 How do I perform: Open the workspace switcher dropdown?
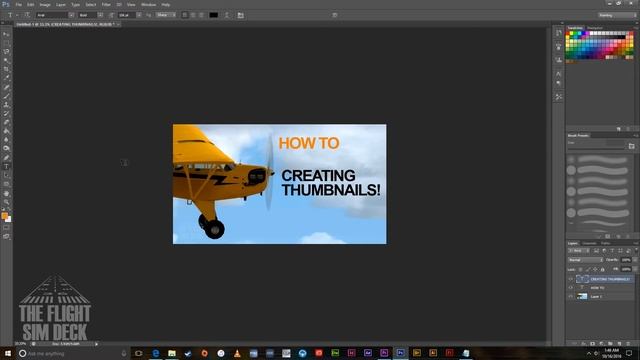pos(617,15)
